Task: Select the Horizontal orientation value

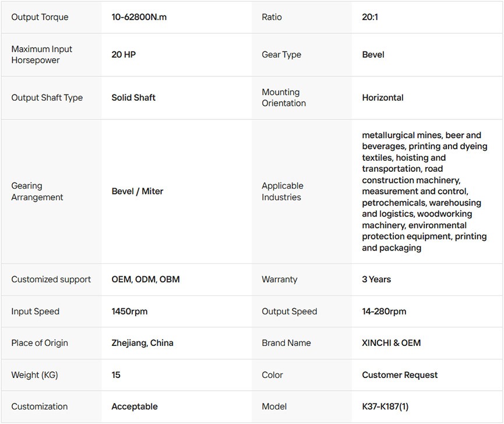Action: tap(383, 98)
